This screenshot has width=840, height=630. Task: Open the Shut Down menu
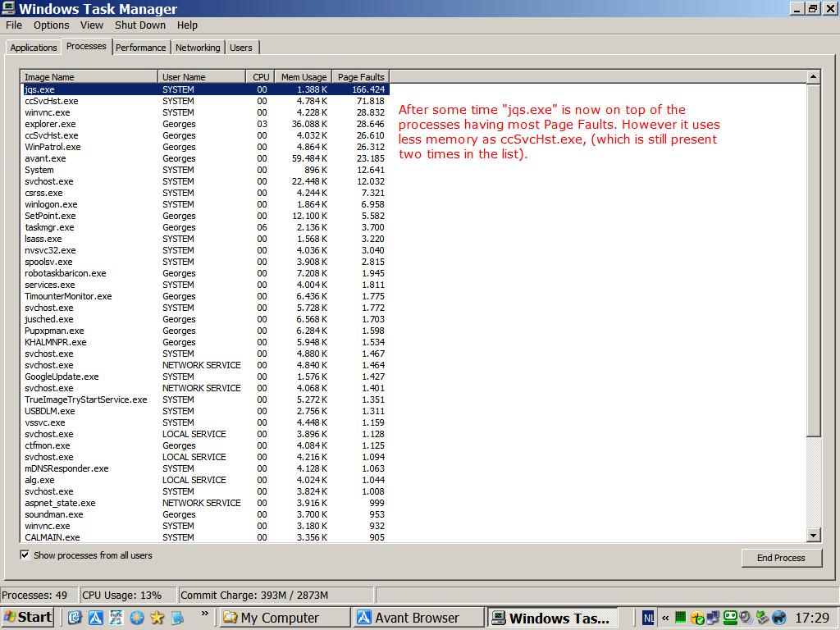coord(140,25)
